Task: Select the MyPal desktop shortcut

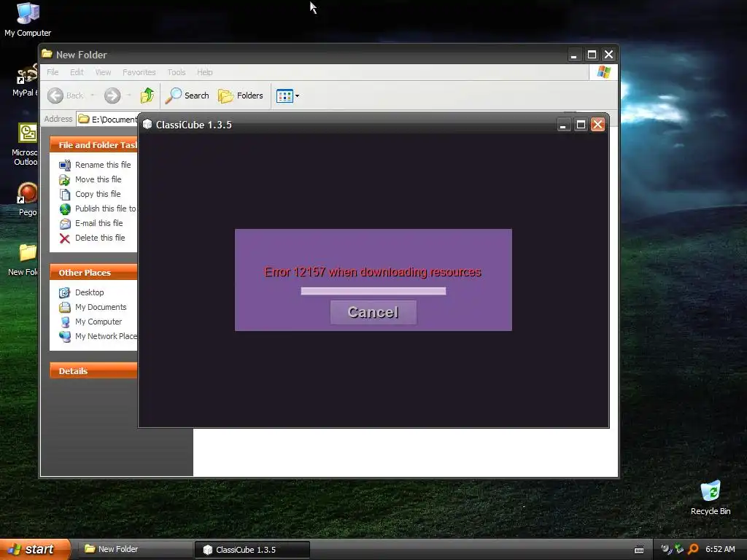Action: [x=25, y=81]
